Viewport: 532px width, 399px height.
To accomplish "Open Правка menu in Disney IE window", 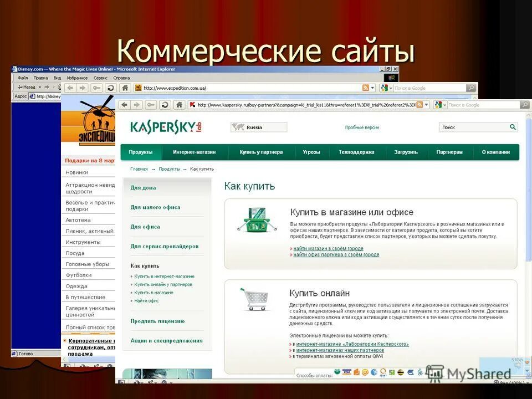I will [40, 78].
